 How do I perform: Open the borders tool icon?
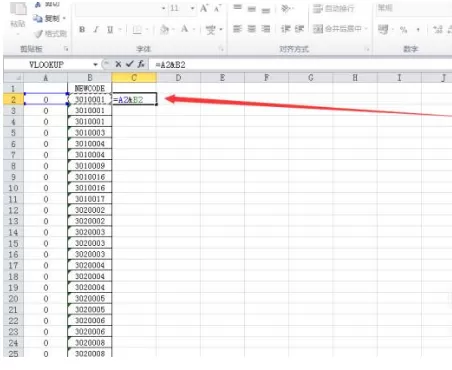pyautogui.click(x=137, y=30)
